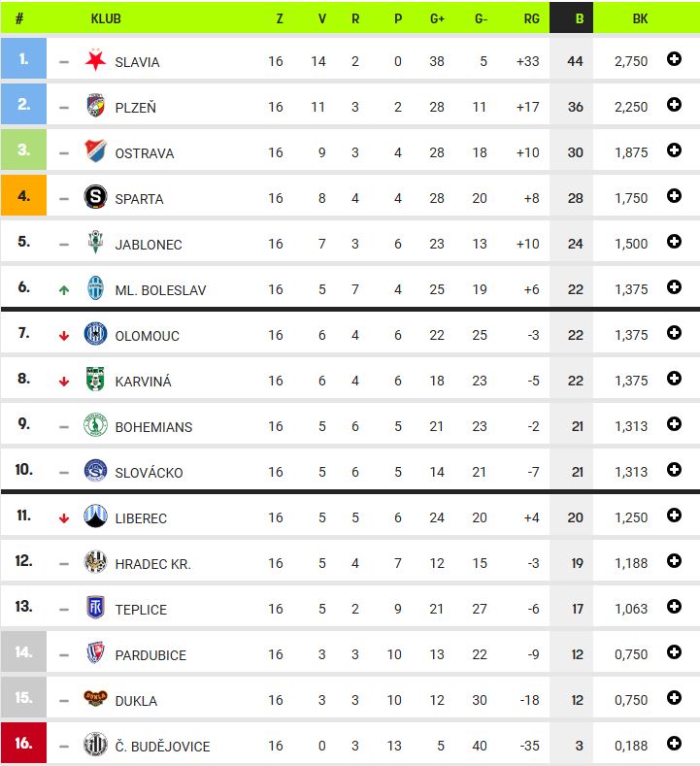
Task: Select the RG column header
Action: coord(531,18)
